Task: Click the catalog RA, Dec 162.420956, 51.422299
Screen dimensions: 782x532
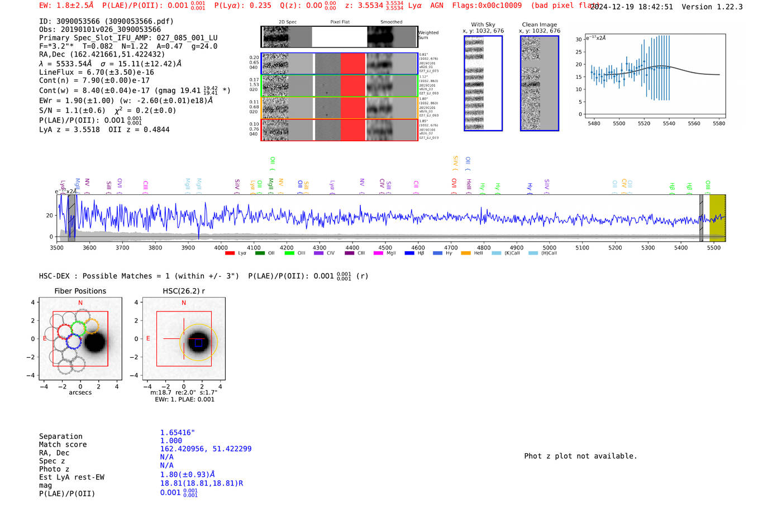Action: [206, 449]
